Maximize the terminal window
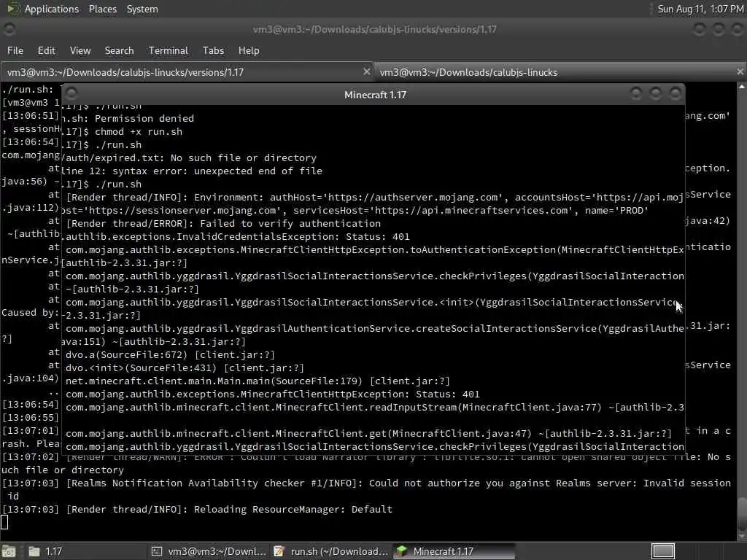747x560 pixels. click(718, 29)
